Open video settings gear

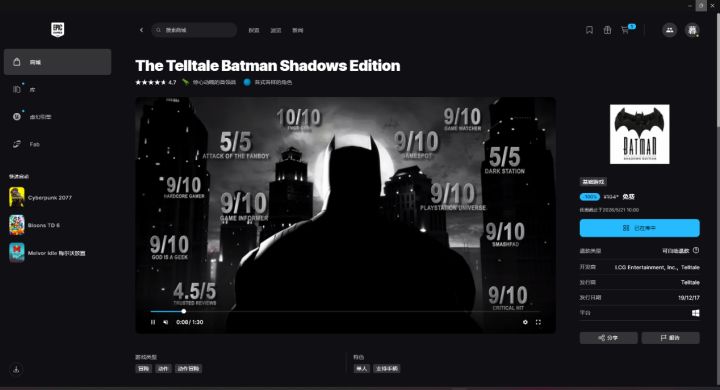(525, 322)
